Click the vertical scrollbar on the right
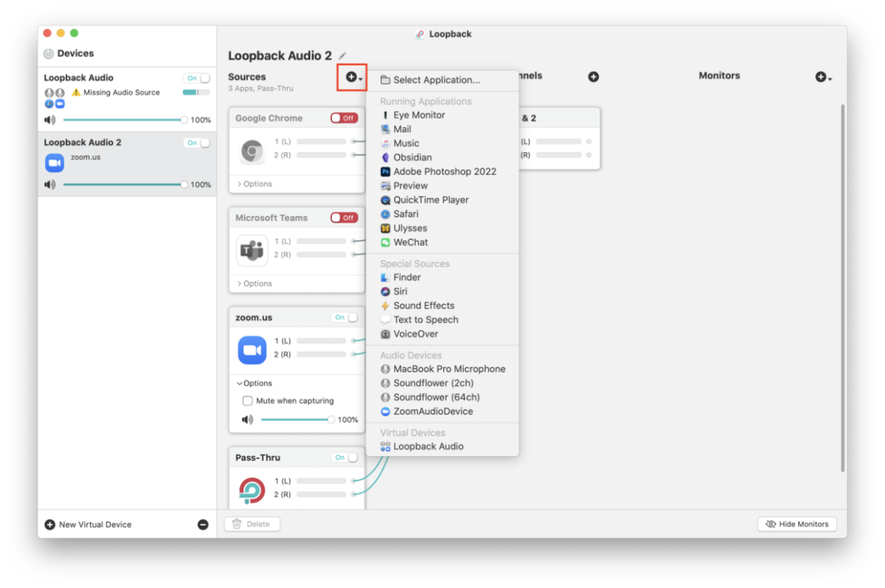This screenshot has height=588, width=885. pyautogui.click(x=842, y=287)
